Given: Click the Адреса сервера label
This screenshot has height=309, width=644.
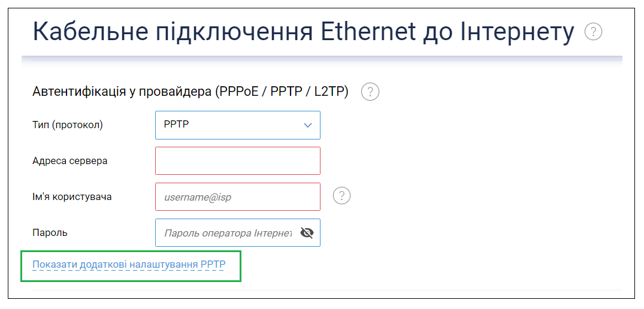Looking at the screenshot, I should pyautogui.click(x=70, y=161).
